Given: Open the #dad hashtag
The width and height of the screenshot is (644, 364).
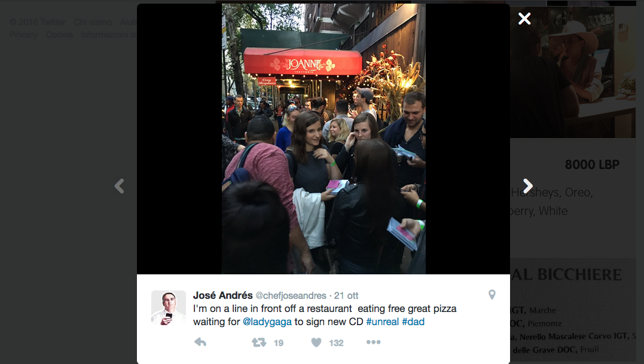Looking at the screenshot, I should (413, 322).
